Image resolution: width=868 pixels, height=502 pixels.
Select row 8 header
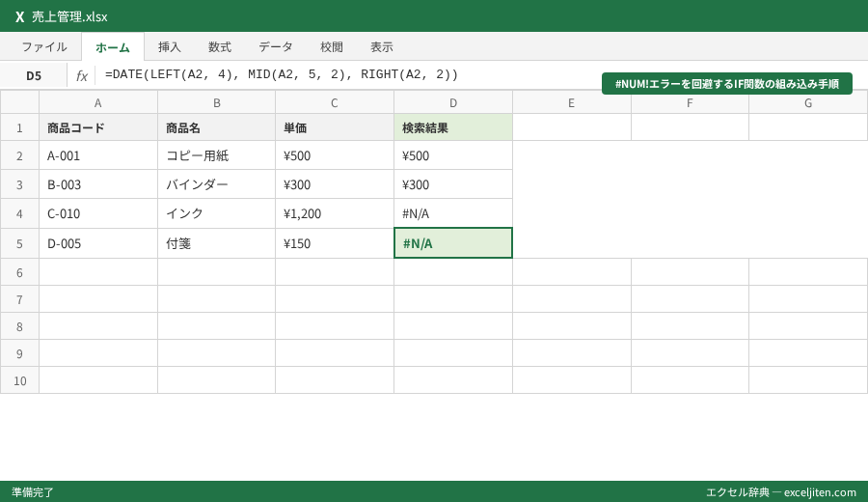pos(19,326)
